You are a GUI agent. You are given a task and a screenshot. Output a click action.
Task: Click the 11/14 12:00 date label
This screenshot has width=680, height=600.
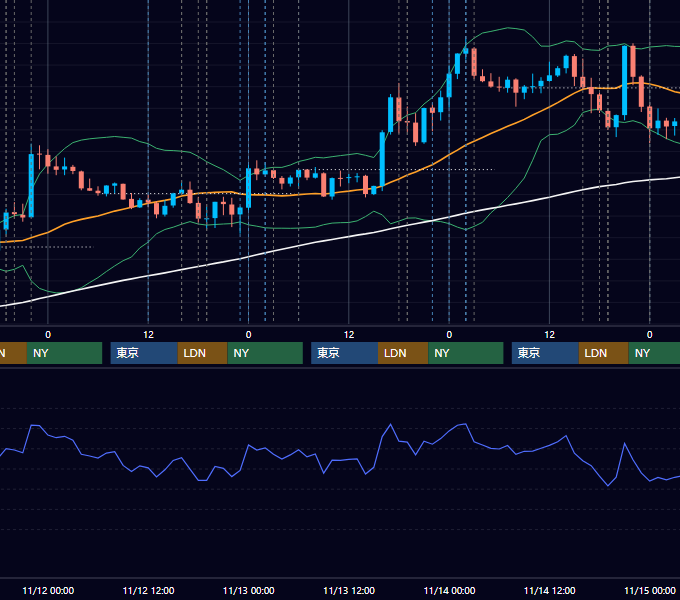click(549, 590)
